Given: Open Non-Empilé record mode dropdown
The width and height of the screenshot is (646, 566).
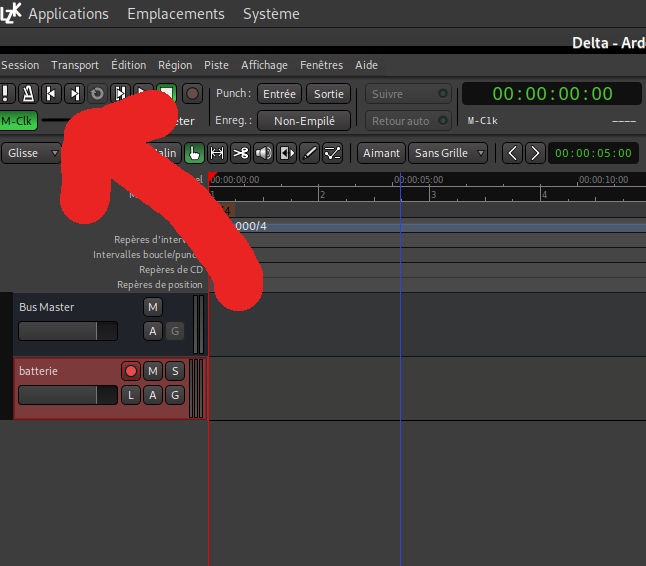Looking at the screenshot, I should (x=304, y=121).
